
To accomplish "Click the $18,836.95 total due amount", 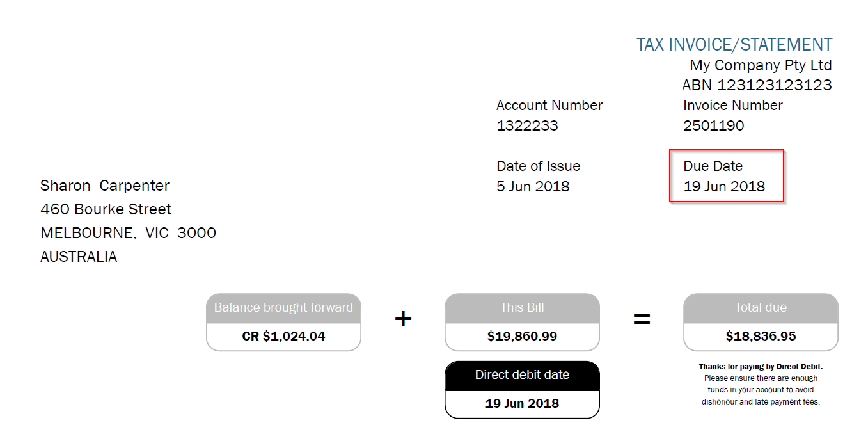I will pos(761,336).
